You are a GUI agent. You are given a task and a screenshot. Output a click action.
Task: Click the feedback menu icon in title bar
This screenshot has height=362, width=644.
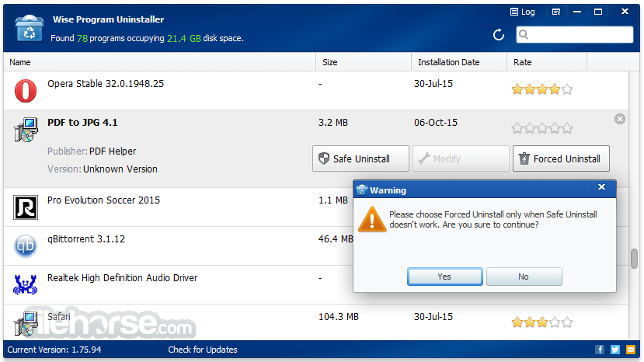coord(556,12)
